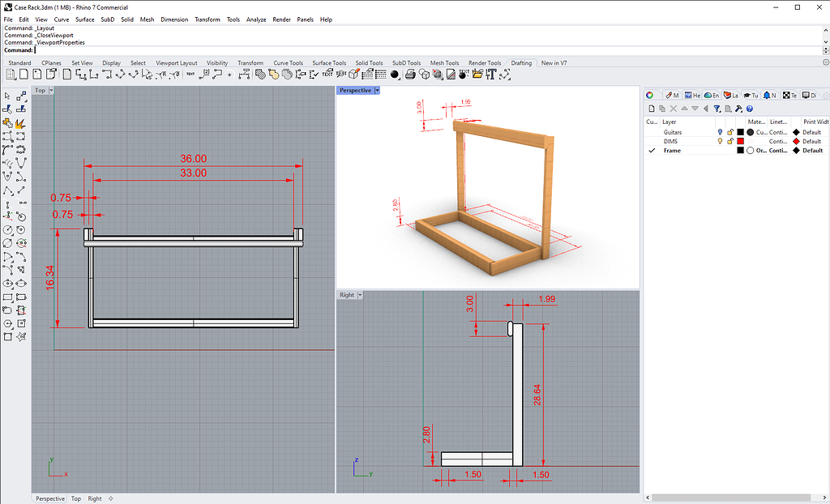830x504 pixels.
Task: Open the layer filter tool
Action: (717, 109)
